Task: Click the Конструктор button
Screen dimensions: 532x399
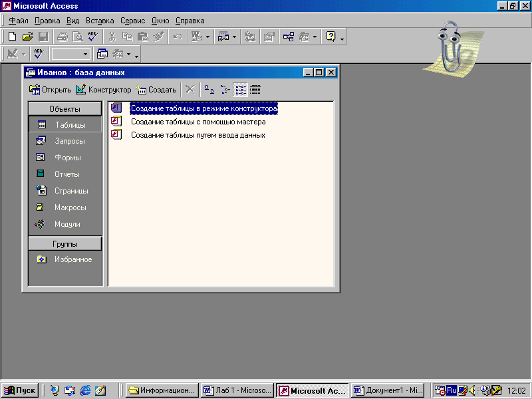Action: (x=104, y=90)
